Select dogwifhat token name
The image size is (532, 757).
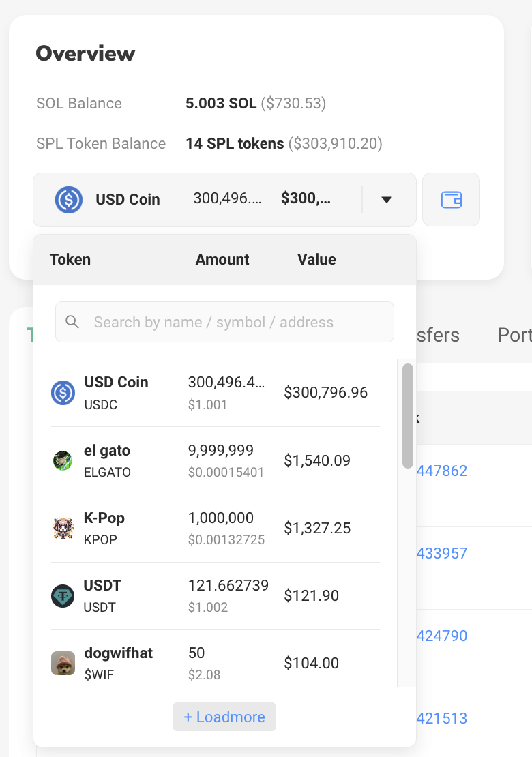pyautogui.click(x=118, y=653)
